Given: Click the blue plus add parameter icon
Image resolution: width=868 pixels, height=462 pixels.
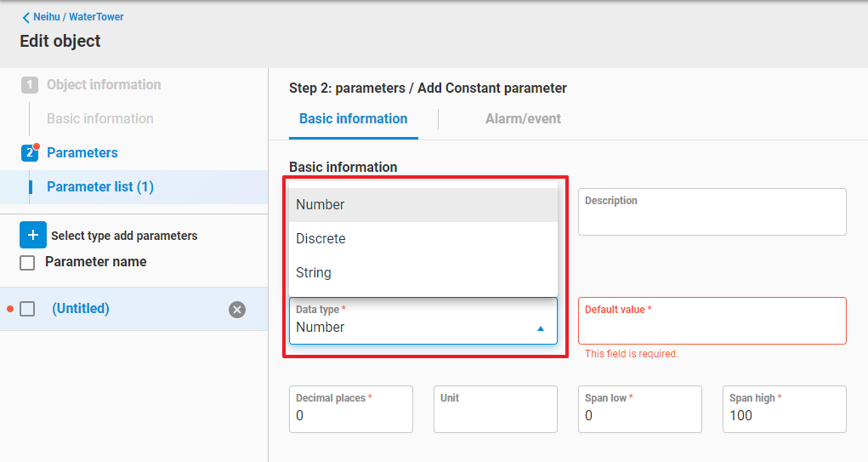Looking at the screenshot, I should (33, 236).
